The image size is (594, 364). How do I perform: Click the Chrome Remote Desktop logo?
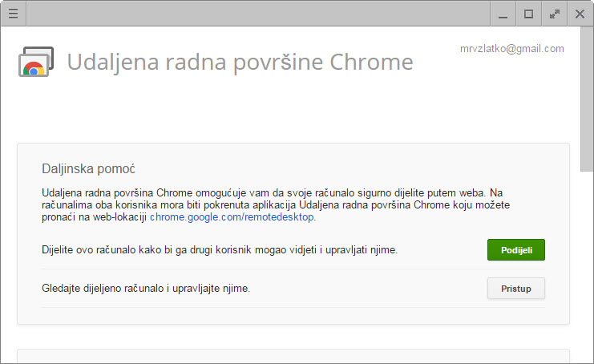(36, 62)
